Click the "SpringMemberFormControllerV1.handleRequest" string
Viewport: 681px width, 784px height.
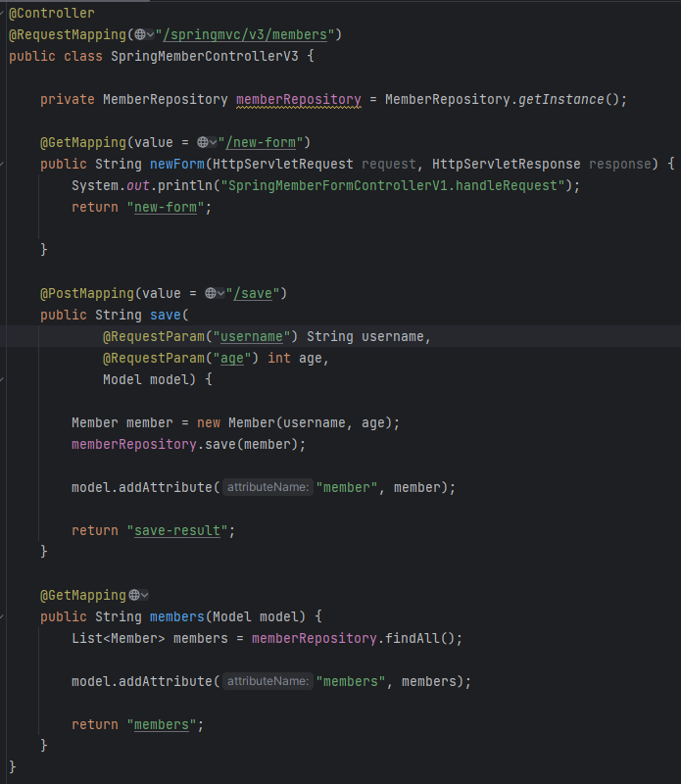(x=393, y=185)
